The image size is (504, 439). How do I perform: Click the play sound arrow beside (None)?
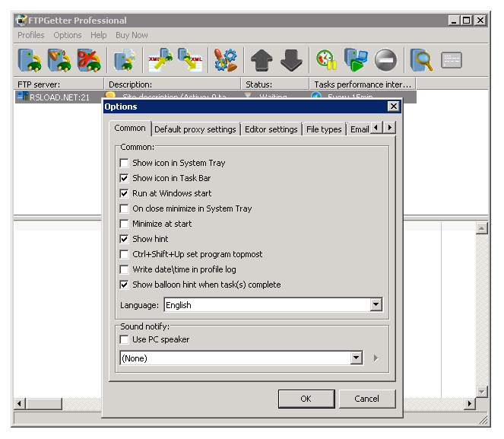point(376,358)
